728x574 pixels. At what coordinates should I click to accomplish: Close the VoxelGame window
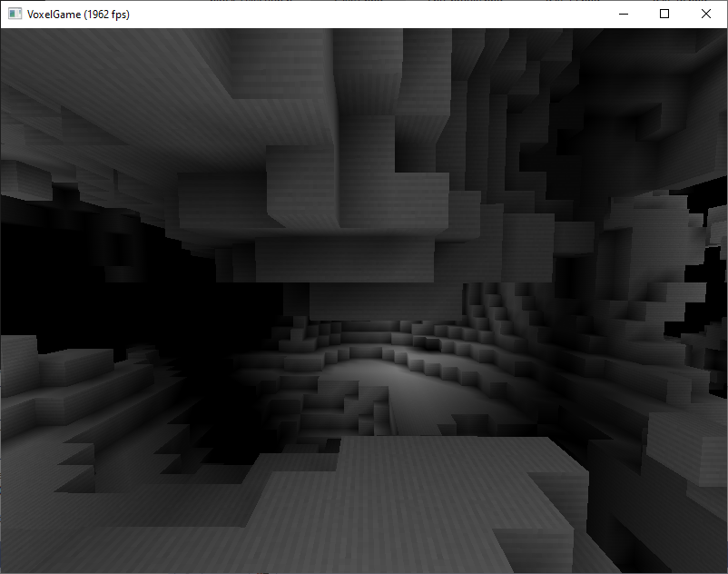705,14
